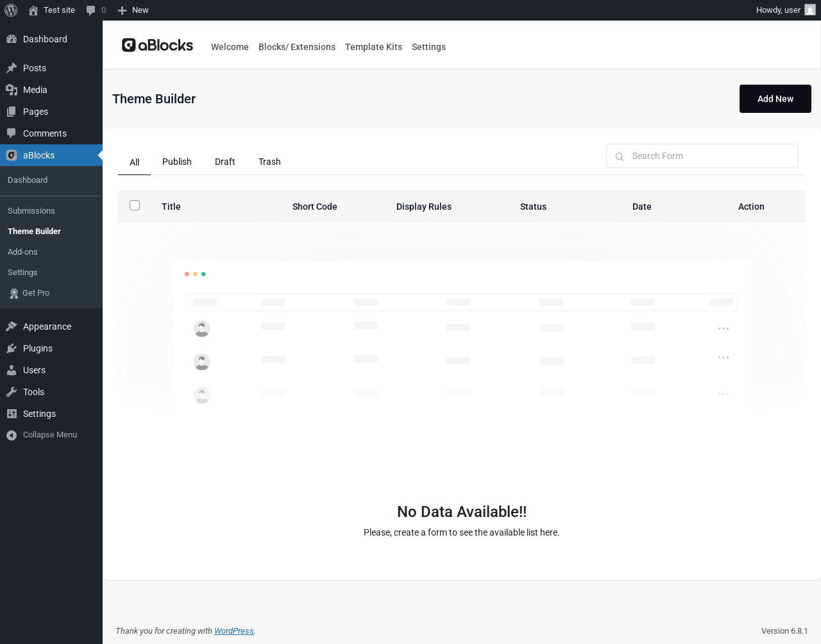821x644 pixels.
Task: Click the Get Pro badge icon
Action: (14, 294)
